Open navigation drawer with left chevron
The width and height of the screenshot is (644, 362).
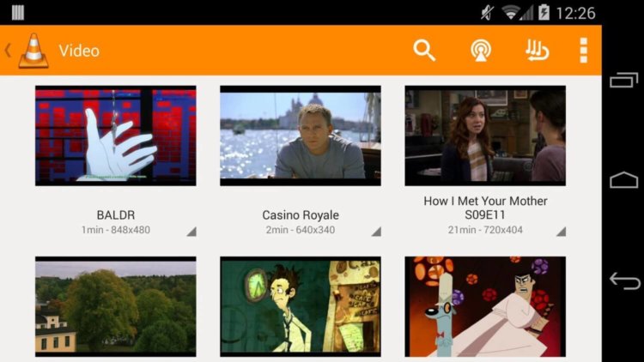click(9, 51)
